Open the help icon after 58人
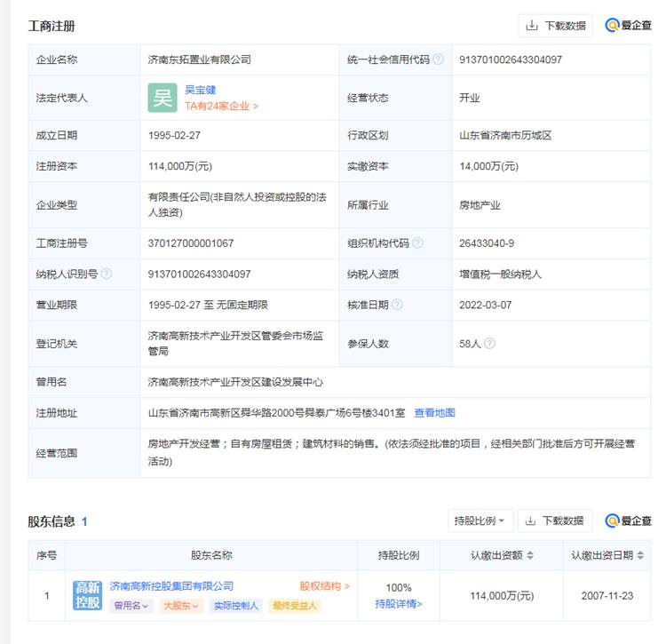Viewport: 666px width, 644px height. point(489,343)
